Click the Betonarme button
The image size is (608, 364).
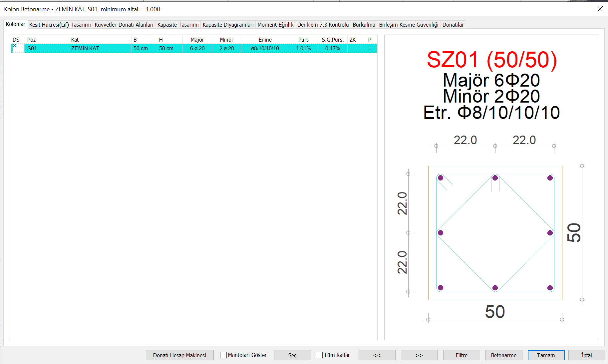(503, 355)
